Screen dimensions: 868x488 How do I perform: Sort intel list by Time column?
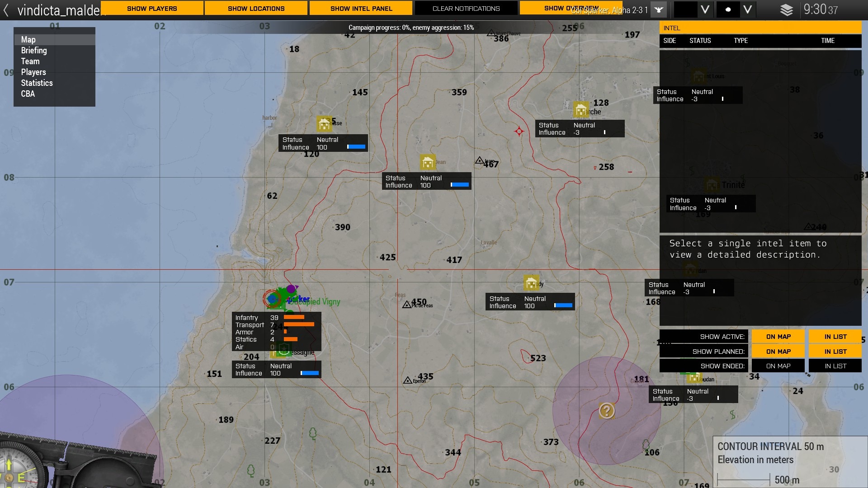click(827, 41)
